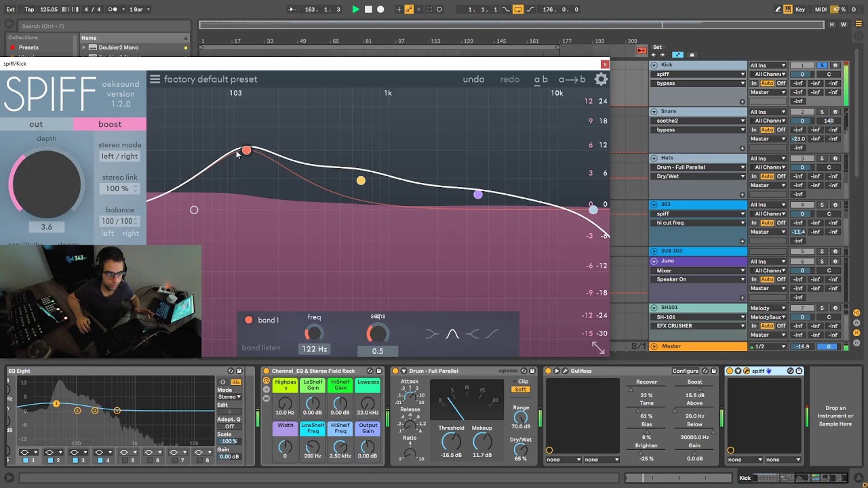Toggle arrangement lock envelopes icon

[x=692, y=55]
